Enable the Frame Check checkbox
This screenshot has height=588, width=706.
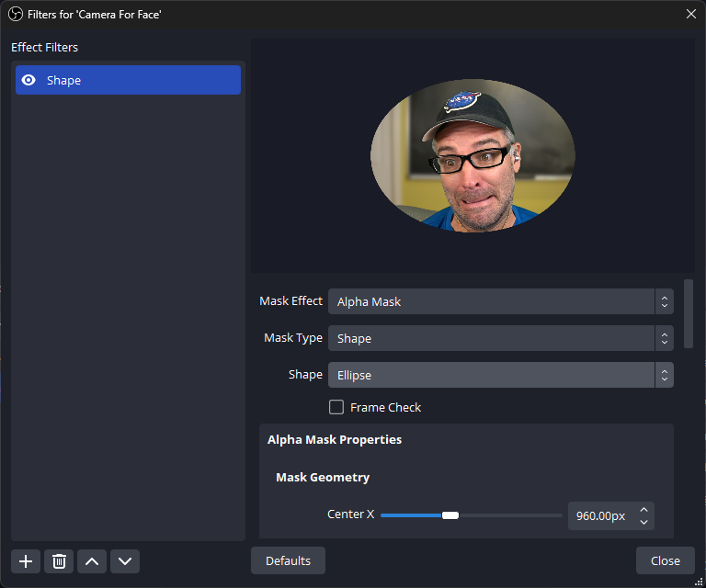(336, 407)
